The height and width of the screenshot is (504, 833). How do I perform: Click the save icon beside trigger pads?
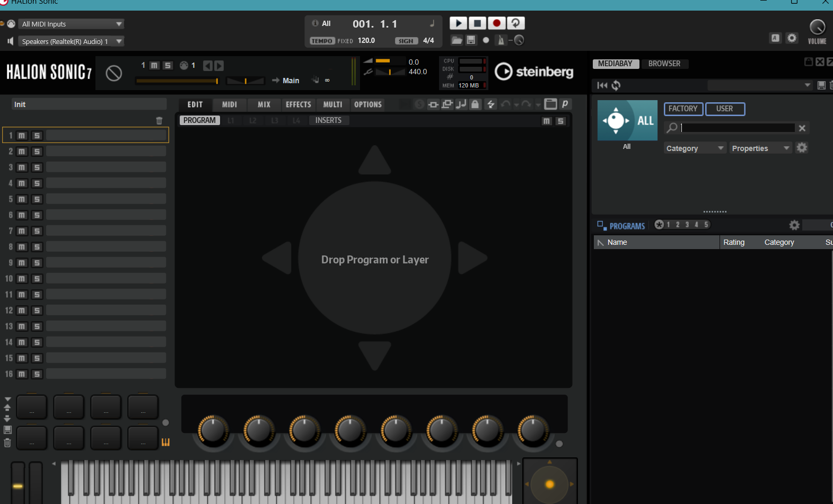pos(7,430)
